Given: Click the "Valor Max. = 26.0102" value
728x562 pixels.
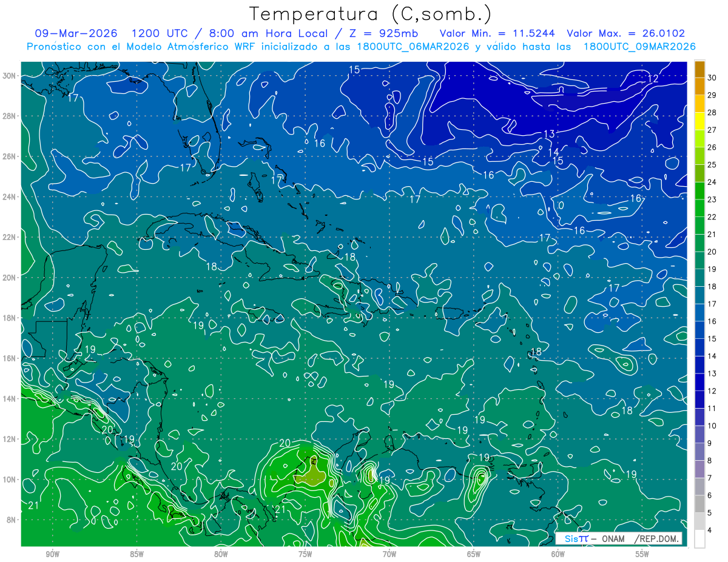Looking at the screenshot, I should (625, 33).
